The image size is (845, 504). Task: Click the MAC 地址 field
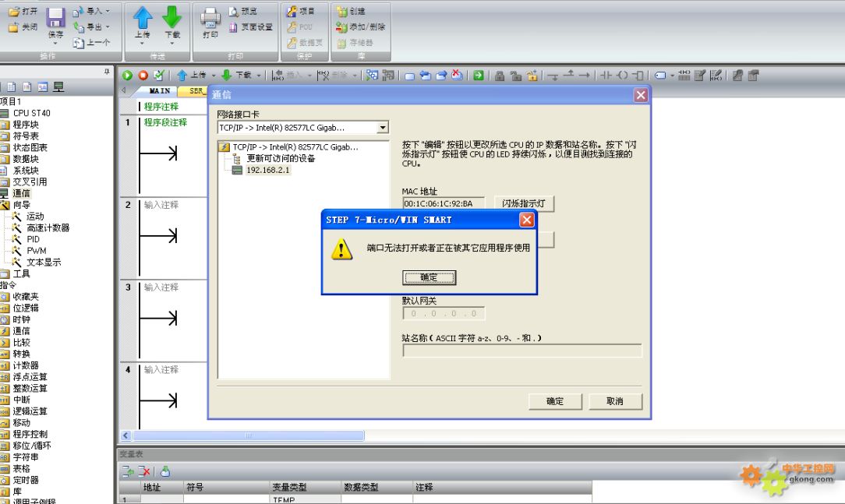coord(444,203)
